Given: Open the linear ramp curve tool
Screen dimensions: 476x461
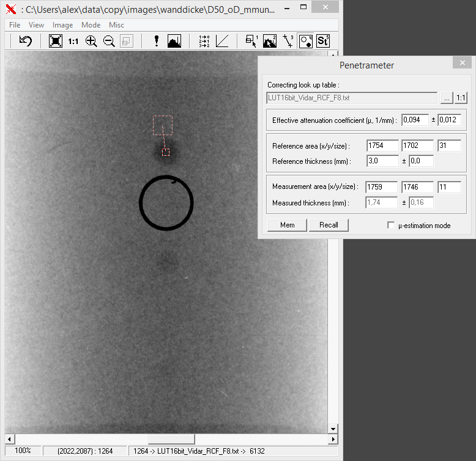Looking at the screenshot, I should point(222,41).
